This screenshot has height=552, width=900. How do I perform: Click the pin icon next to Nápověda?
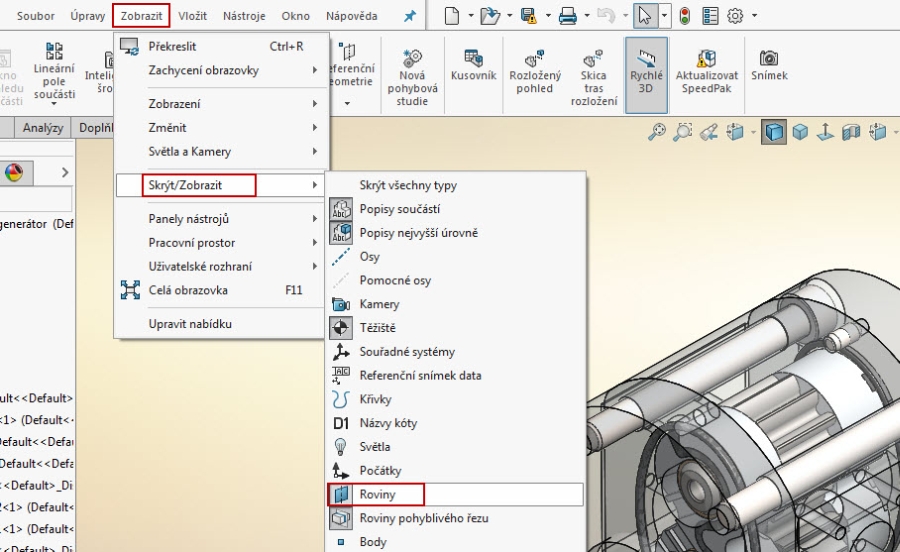coord(410,17)
